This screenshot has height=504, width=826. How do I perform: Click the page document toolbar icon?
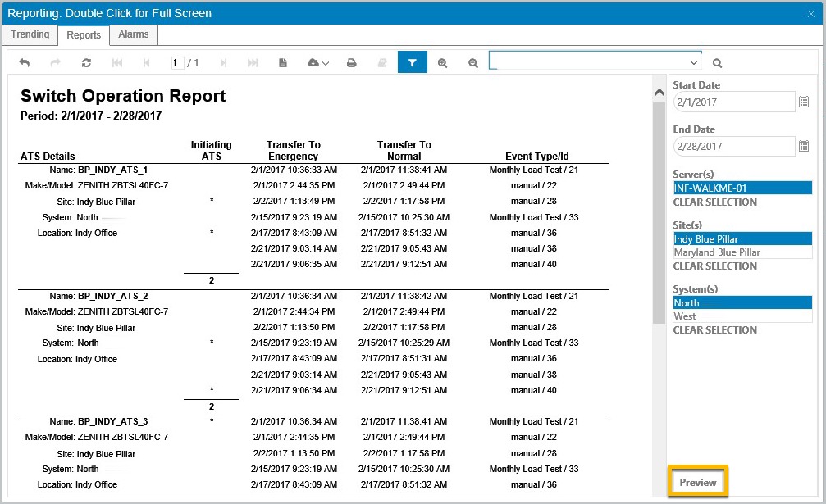click(283, 63)
